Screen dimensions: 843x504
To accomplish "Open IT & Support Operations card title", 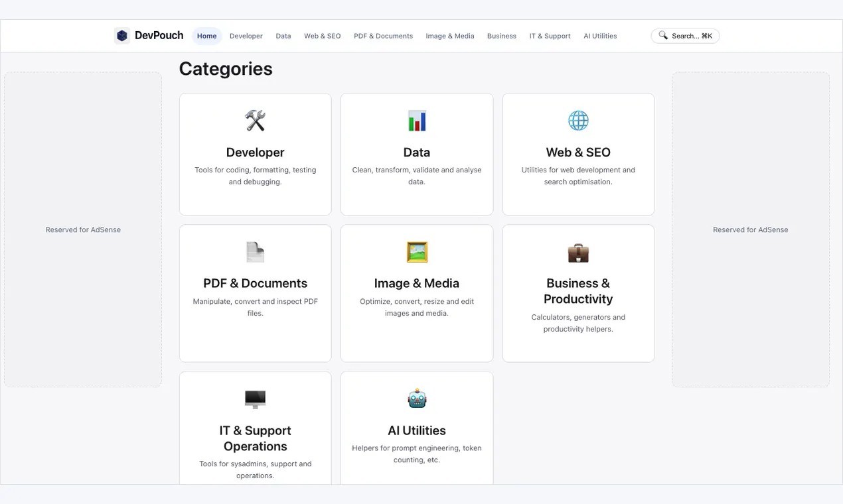I will [255, 438].
